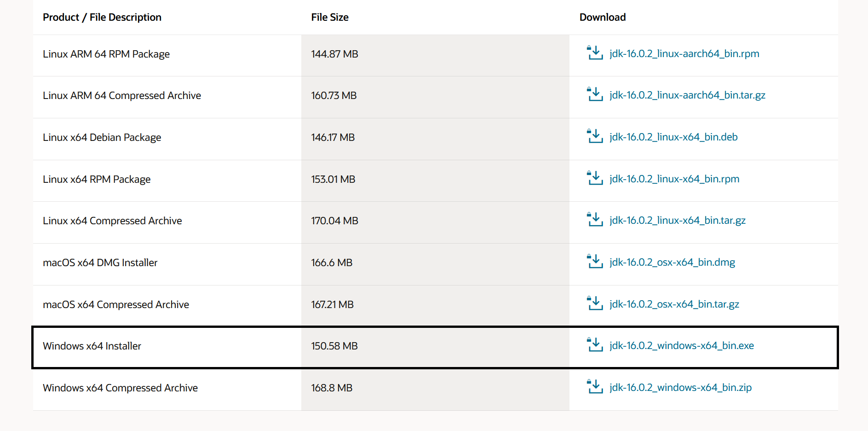Screen dimensions: 868x431
Task: Click download icon for linux-x64_bin.tar.gz
Action: 595,220
